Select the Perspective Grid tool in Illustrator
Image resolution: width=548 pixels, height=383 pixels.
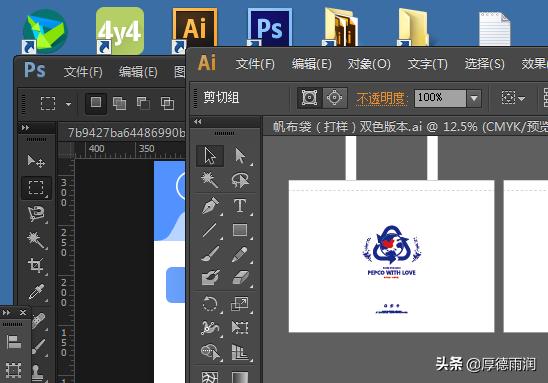tap(240, 352)
